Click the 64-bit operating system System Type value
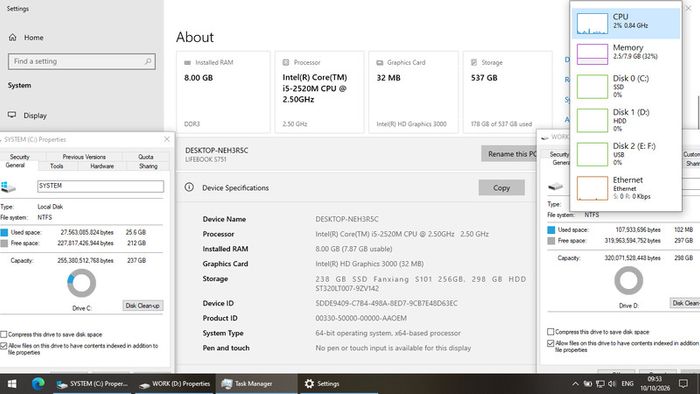Viewport: 700px width, 394px height. tap(388, 333)
